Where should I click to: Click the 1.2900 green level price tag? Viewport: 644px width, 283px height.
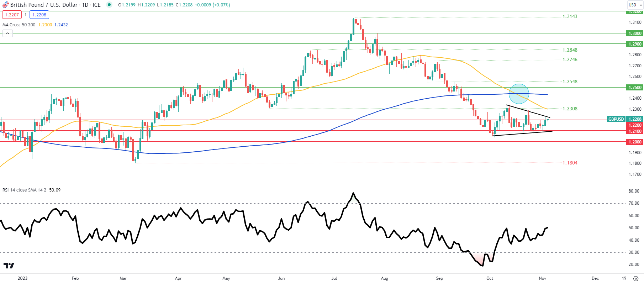coord(635,44)
